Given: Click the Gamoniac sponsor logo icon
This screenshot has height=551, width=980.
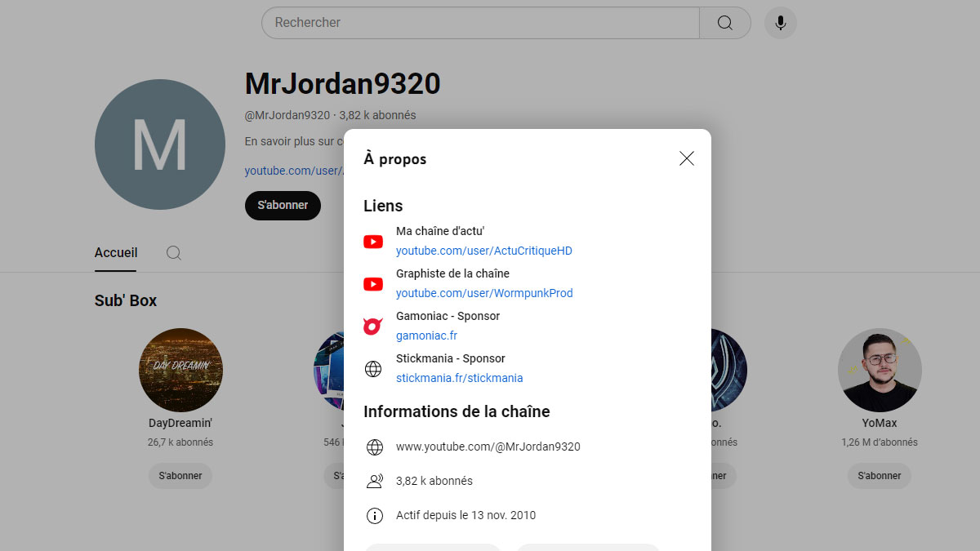Looking at the screenshot, I should click(x=373, y=326).
